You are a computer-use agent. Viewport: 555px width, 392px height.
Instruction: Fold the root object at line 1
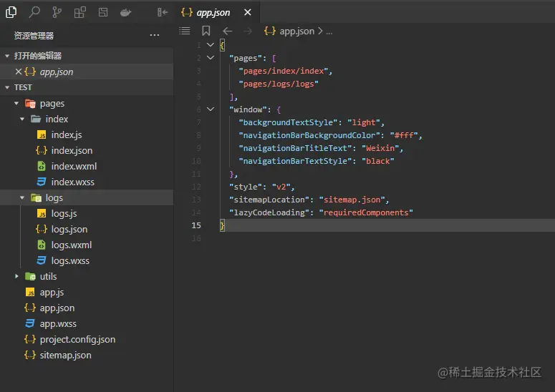pyautogui.click(x=211, y=45)
